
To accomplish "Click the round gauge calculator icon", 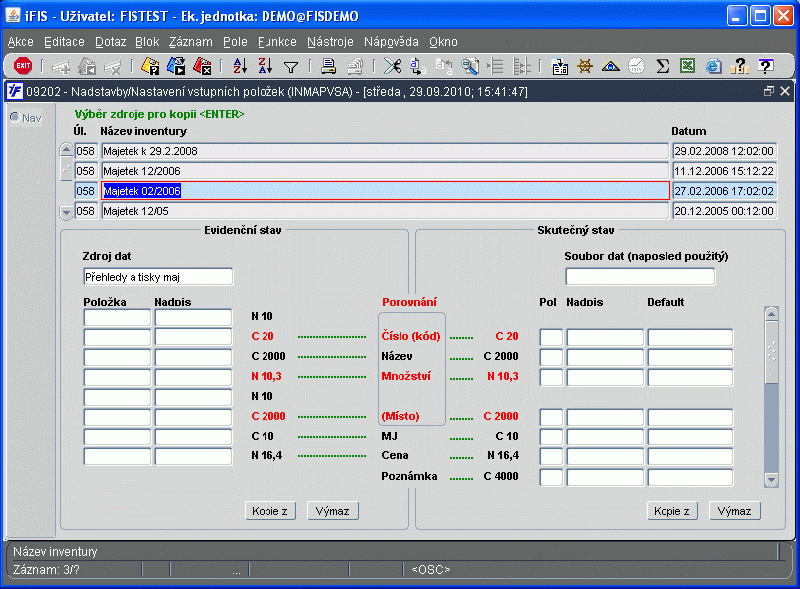I will pos(636,66).
